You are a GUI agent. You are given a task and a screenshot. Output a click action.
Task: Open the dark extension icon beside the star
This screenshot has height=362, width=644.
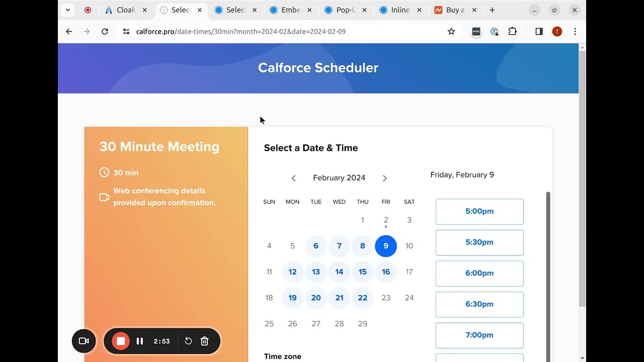(x=476, y=31)
